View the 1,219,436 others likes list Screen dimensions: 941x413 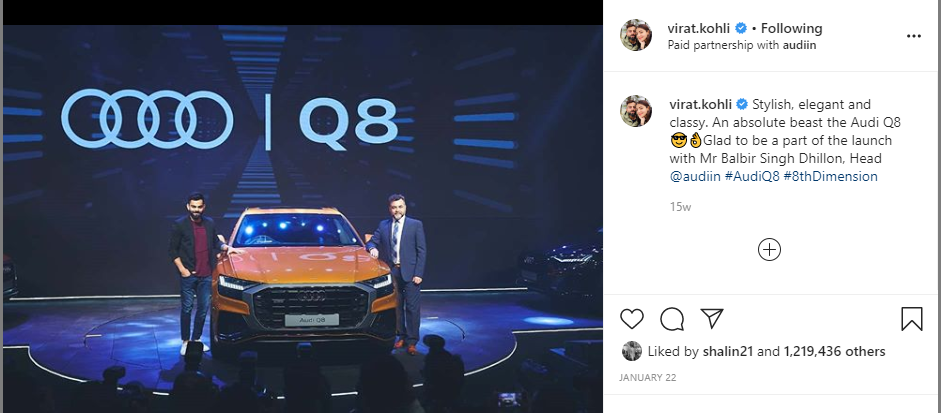coord(835,351)
